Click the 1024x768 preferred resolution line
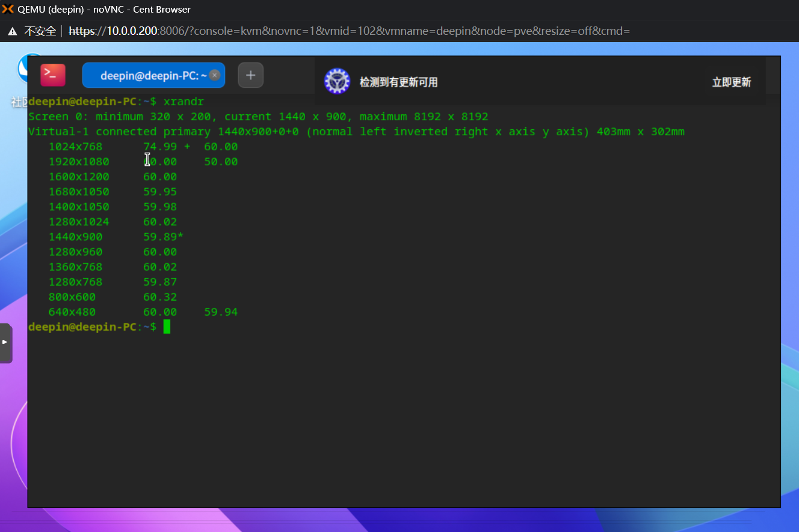The image size is (799, 532). point(76,147)
